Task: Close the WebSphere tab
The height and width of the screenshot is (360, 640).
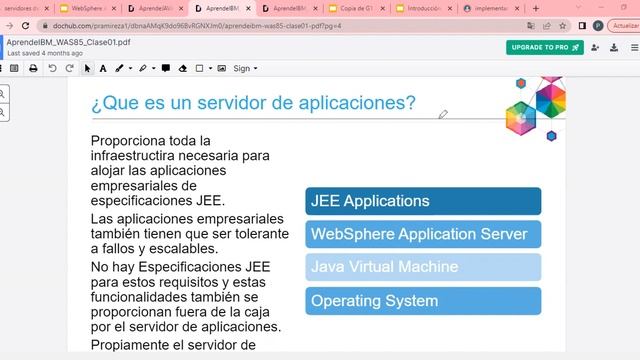Action: [113, 8]
